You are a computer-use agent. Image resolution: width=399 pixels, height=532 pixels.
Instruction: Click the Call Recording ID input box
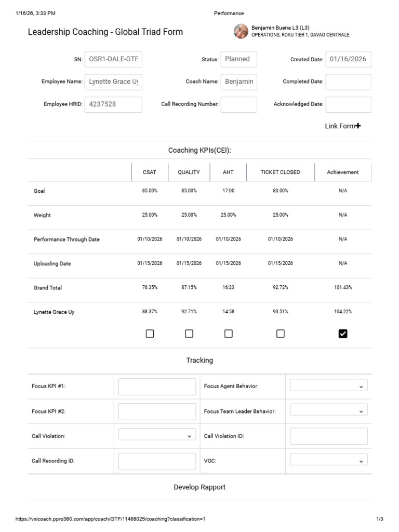point(157,461)
